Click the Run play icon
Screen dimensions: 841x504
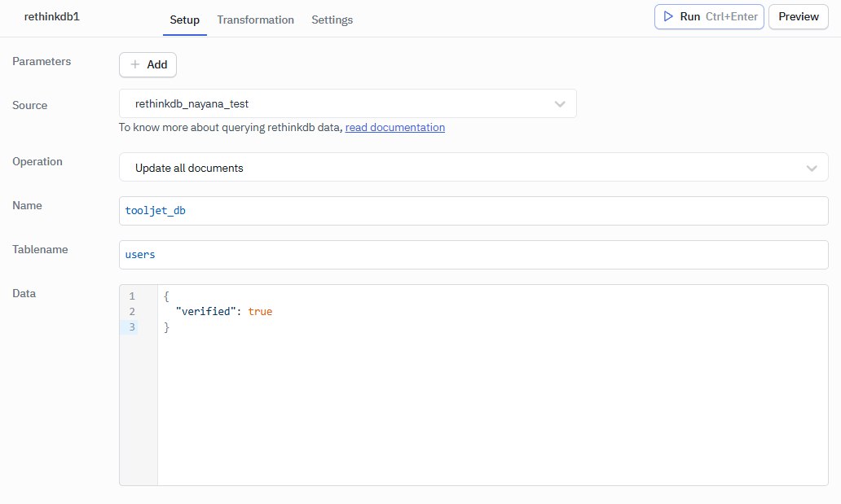[668, 16]
